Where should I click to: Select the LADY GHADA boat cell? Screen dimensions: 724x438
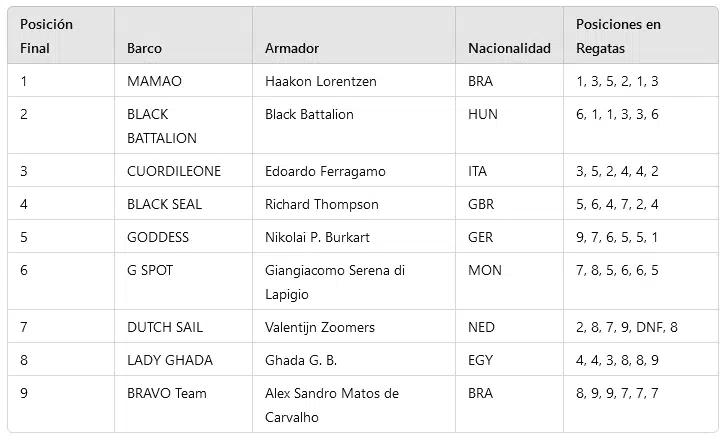pos(170,360)
